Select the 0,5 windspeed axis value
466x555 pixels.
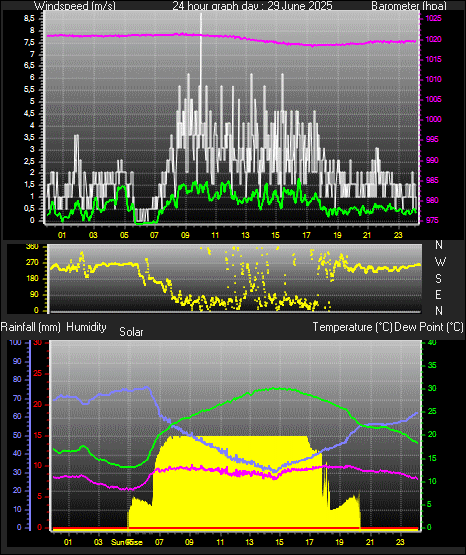click(x=29, y=209)
